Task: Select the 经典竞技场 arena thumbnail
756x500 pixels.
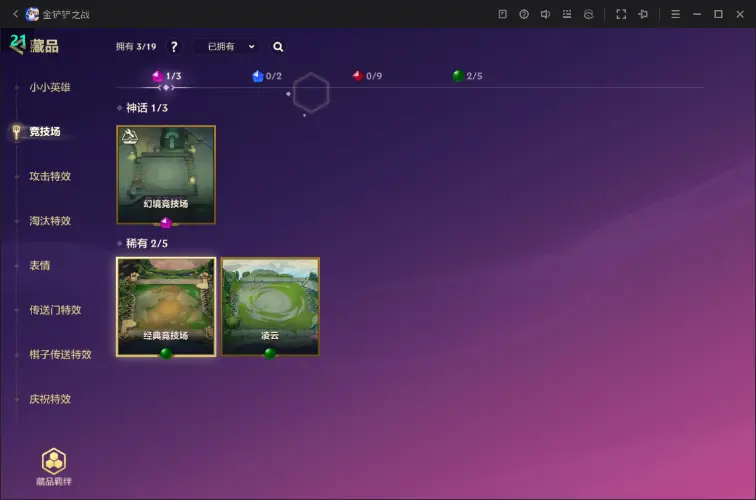Action: pyautogui.click(x=166, y=307)
